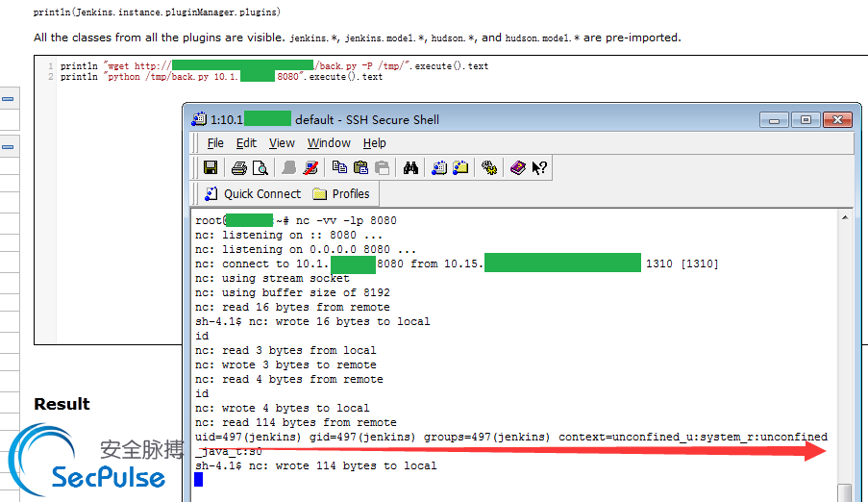Open a New Terminal Window icon
The image size is (868, 502).
tap(439, 168)
